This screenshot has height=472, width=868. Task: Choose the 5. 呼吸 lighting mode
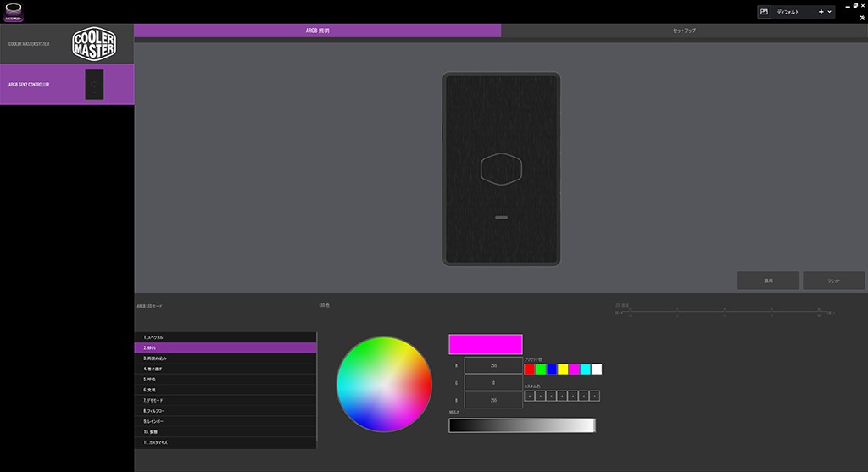click(225, 379)
